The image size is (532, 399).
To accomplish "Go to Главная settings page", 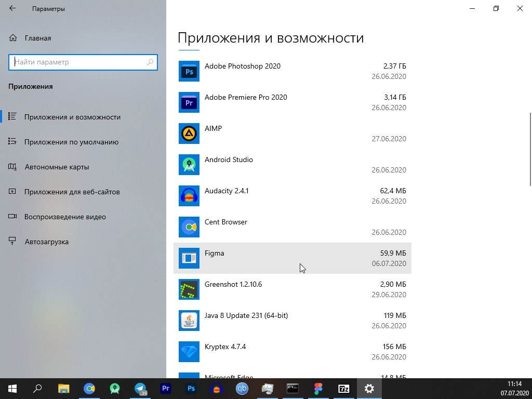I will tap(83, 38).
